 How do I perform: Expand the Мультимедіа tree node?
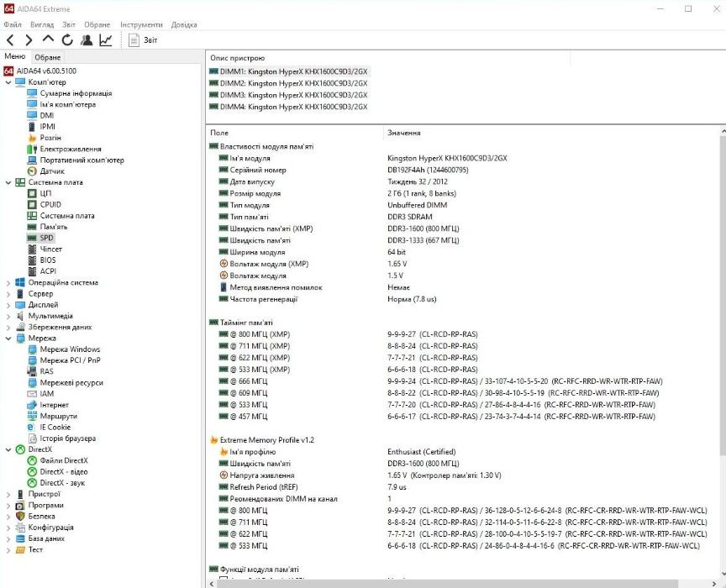[x=8, y=316]
